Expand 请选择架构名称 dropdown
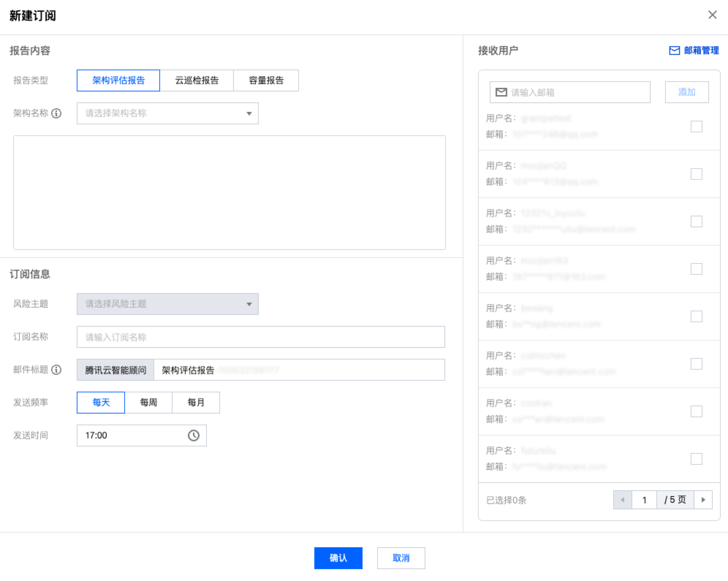The height and width of the screenshot is (581, 728). (x=167, y=113)
